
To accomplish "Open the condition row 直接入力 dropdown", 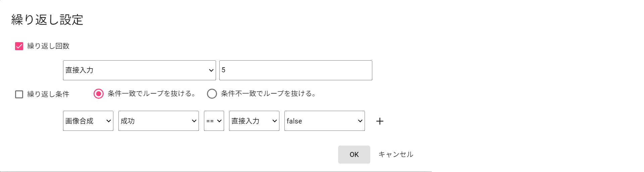I will click(x=254, y=121).
